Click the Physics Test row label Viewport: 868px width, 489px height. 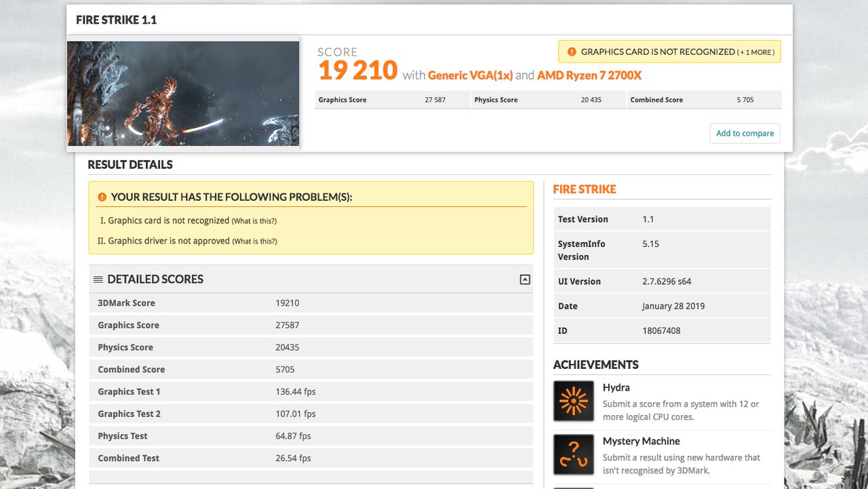[x=122, y=436]
